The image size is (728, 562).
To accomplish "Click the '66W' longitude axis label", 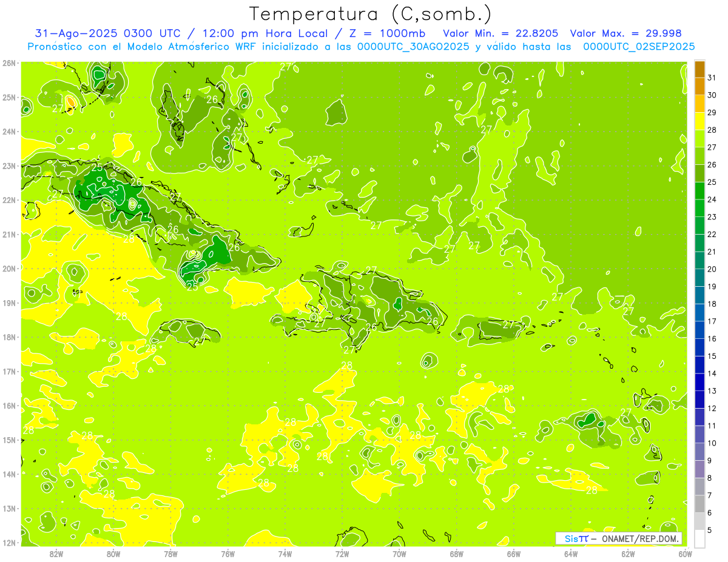I will (x=513, y=554).
